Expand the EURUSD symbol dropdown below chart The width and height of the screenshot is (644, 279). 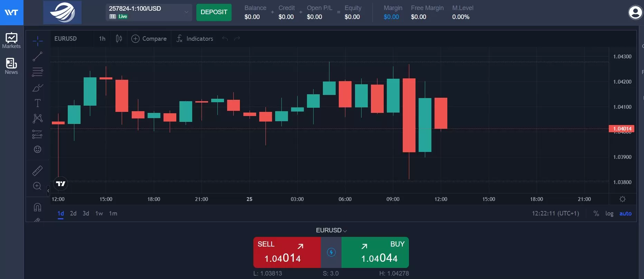point(331,230)
